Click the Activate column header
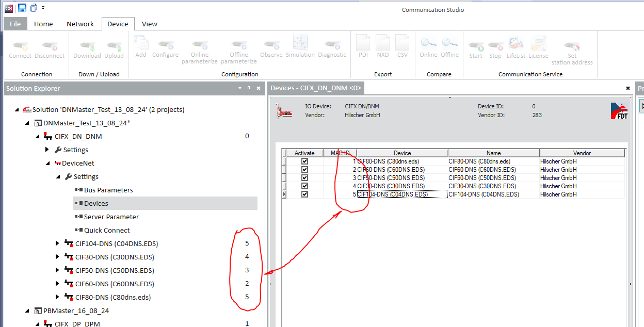Image resolution: width=644 pixels, height=327 pixels. 304,153
